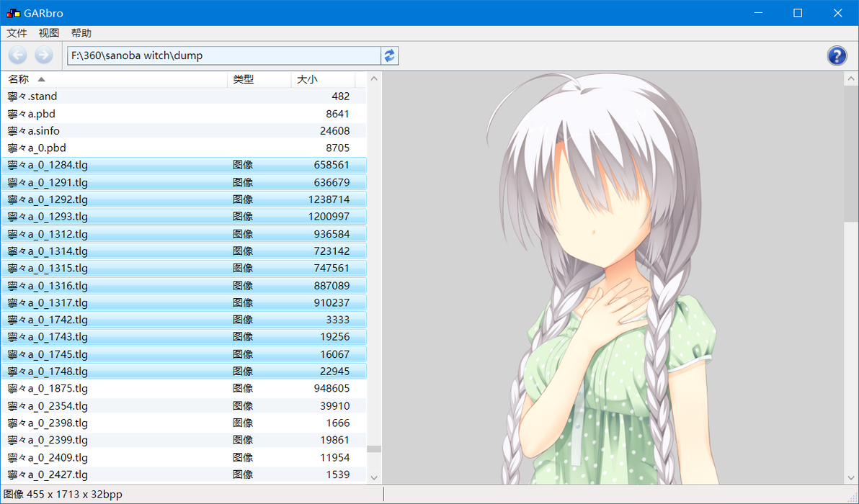Viewport: 859px width, 504px height.
Task: Select the file 寧々a_0_1292.tlg
Action: [x=184, y=199]
